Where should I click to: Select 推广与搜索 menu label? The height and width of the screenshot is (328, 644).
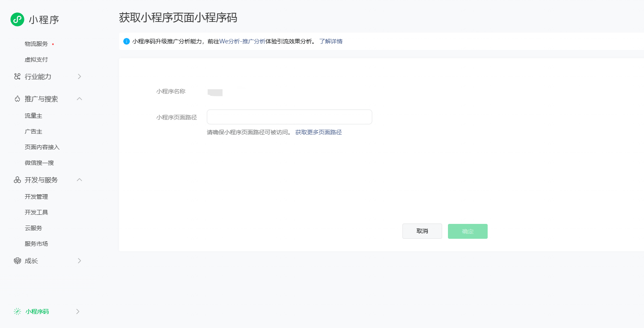point(41,99)
